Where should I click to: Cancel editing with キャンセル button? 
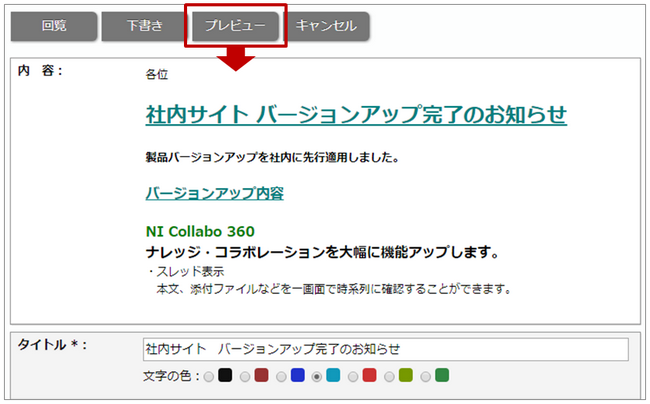(326, 26)
